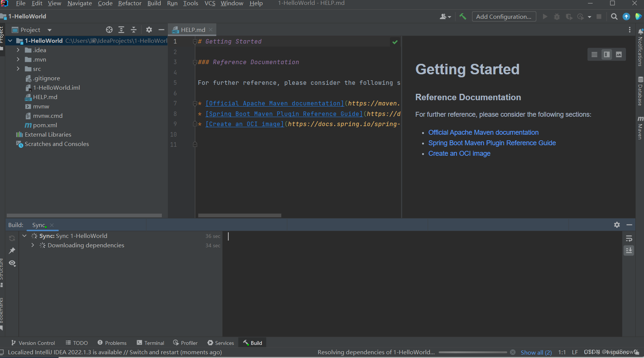This screenshot has height=358, width=644.
Task: Switch to preview-only markdown view
Action: pos(619,54)
